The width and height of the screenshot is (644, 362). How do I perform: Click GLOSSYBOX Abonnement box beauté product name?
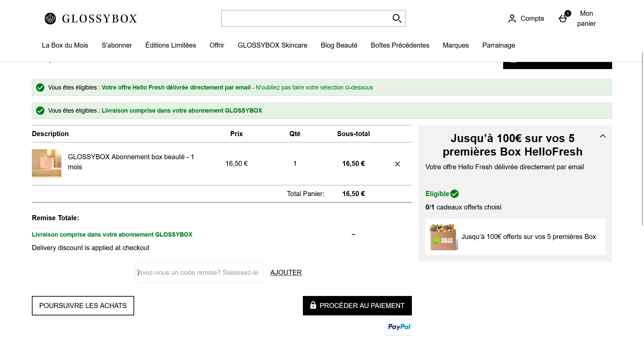coord(131,162)
